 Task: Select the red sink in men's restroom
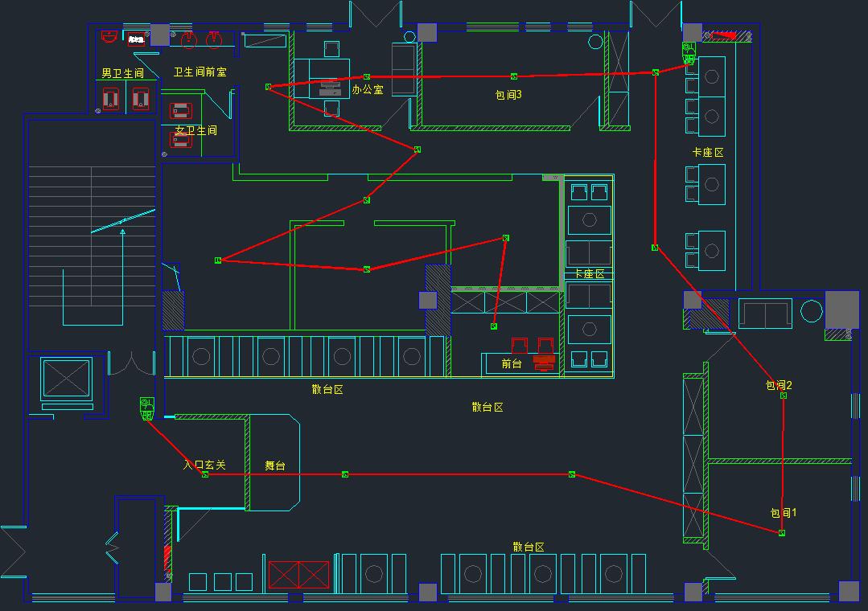[x=109, y=36]
